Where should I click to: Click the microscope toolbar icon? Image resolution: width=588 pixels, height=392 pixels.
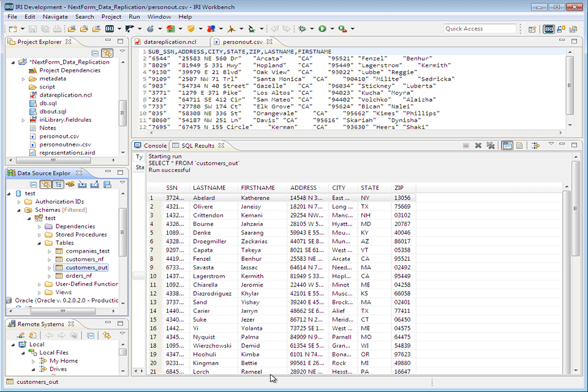click(252, 29)
